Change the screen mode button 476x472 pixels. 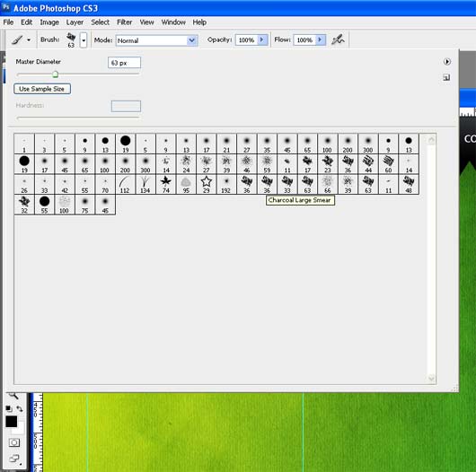coord(14,459)
